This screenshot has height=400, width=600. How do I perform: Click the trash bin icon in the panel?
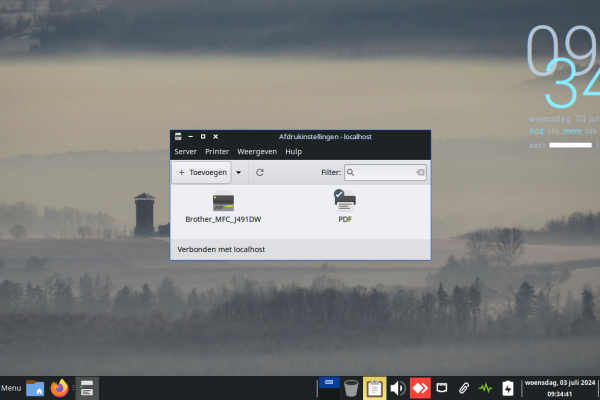(x=351, y=388)
